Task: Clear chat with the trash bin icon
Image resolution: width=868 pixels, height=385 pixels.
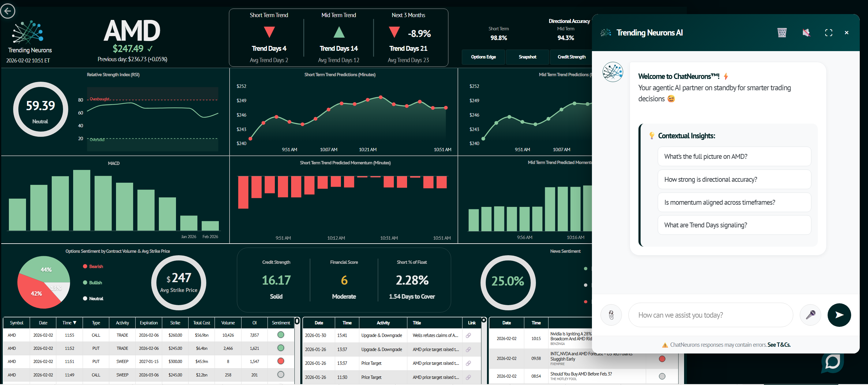Action: pos(782,33)
